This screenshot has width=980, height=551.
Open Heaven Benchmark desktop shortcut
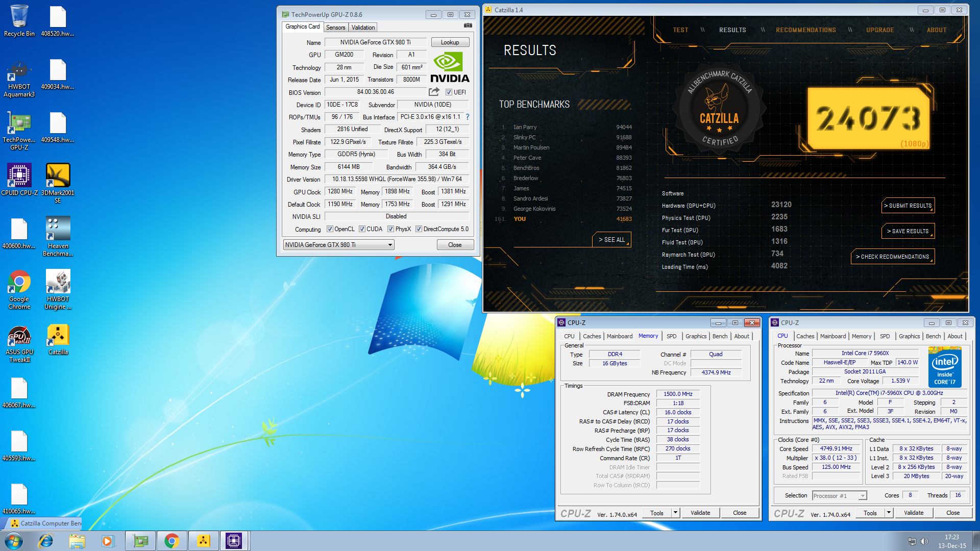[58, 236]
